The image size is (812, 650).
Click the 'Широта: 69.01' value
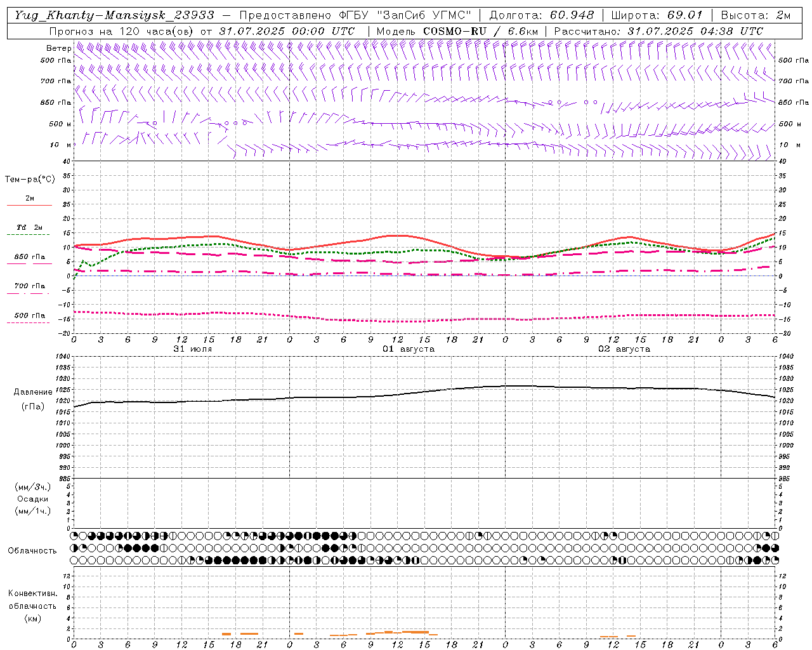tap(657, 15)
